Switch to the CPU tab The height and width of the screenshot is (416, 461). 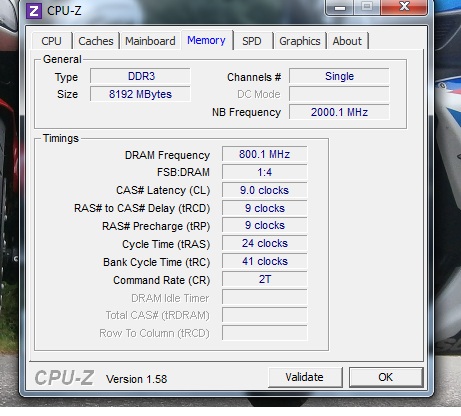point(52,41)
